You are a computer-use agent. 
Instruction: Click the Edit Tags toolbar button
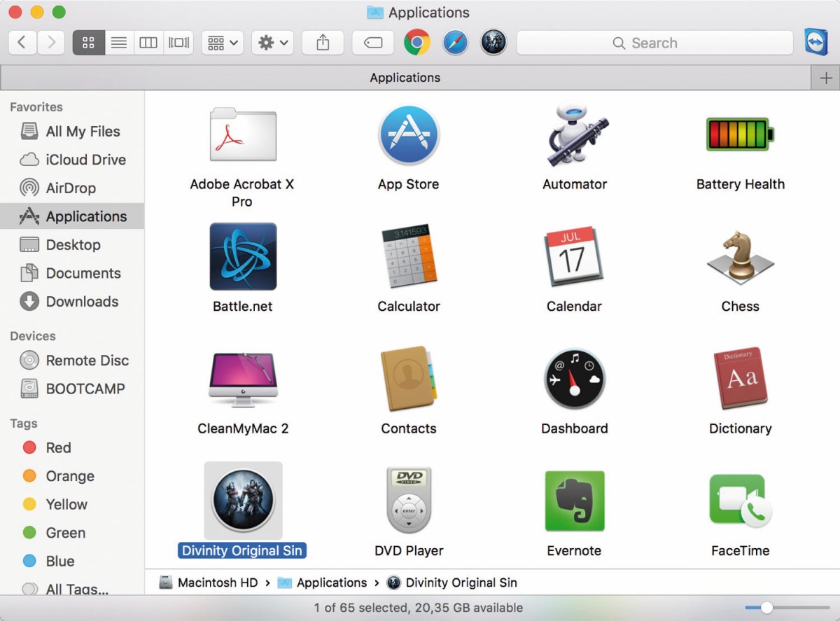pyautogui.click(x=373, y=43)
